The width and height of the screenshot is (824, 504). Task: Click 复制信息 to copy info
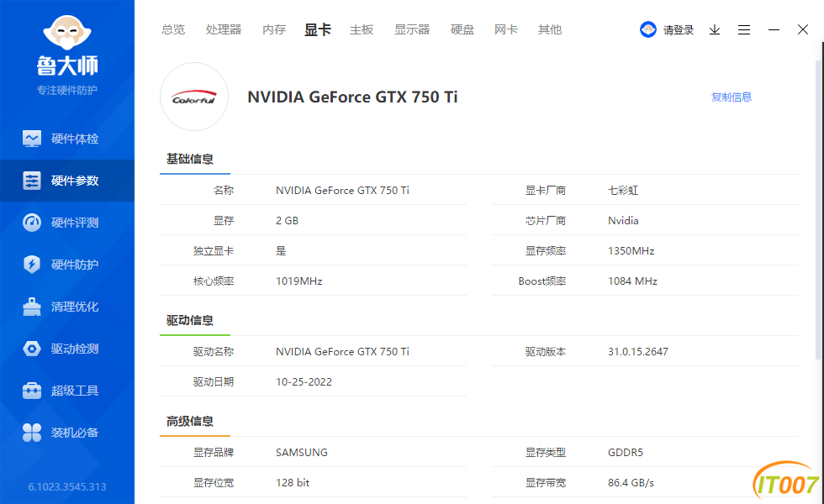coord(732,97)
